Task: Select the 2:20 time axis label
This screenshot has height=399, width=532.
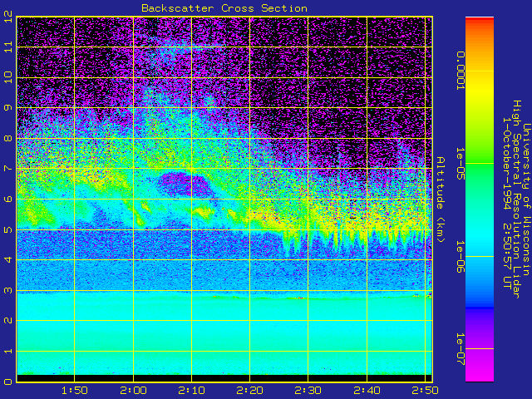Action: pos(250,391)
